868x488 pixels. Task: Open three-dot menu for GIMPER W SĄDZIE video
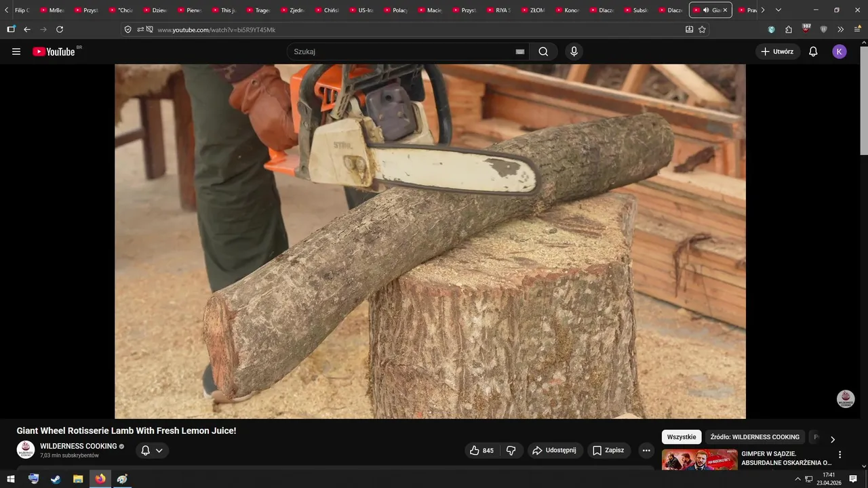[840, 455]
